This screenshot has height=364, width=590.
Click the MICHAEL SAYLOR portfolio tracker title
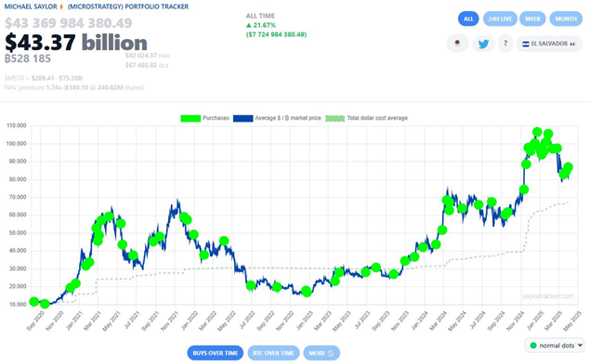click(97, 6)
